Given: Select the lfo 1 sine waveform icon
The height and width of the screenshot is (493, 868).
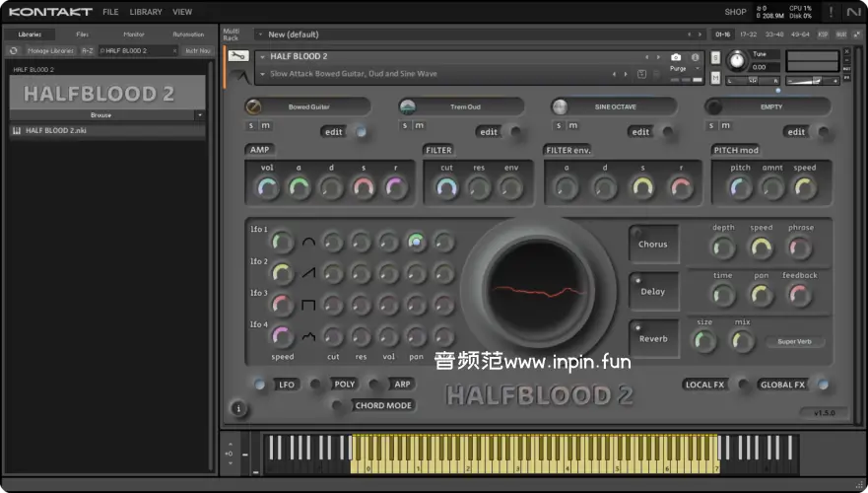Looking at the screenshot, I should click(x=308, y=242).
